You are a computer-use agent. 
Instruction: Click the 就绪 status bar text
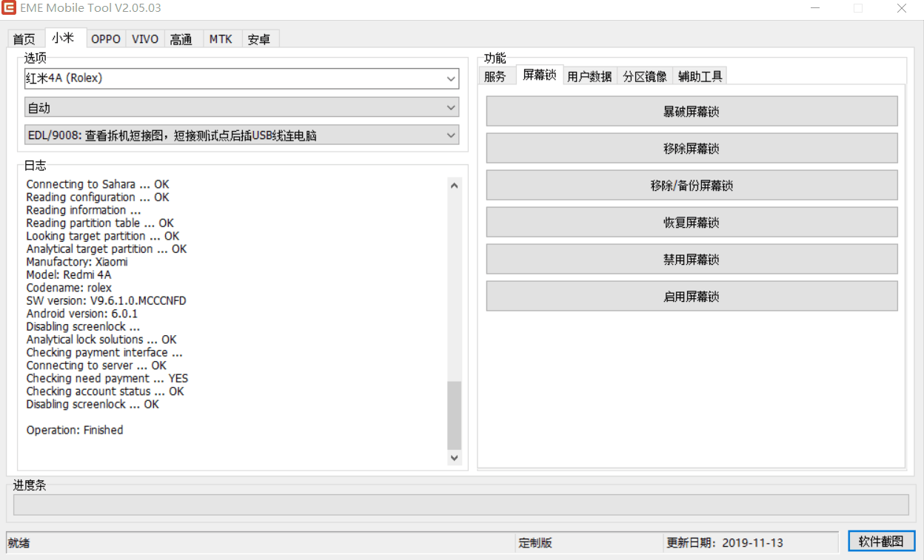pos(19,543)
